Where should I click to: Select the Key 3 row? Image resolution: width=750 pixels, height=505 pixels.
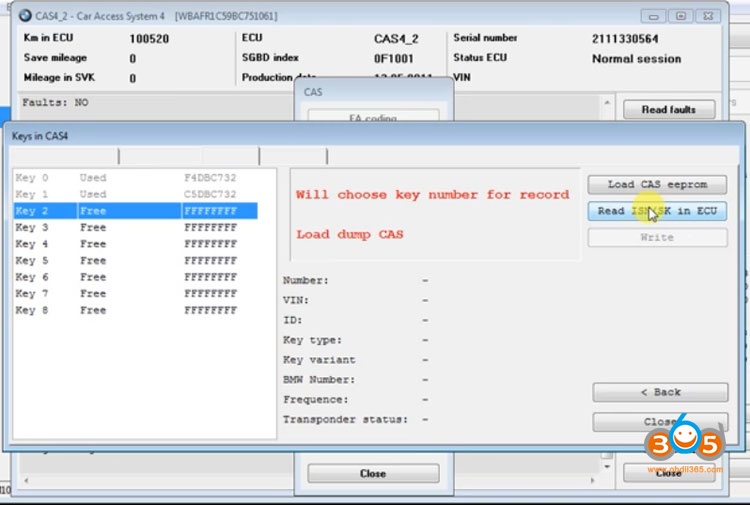pyautogui.click(x=135, y=228)
